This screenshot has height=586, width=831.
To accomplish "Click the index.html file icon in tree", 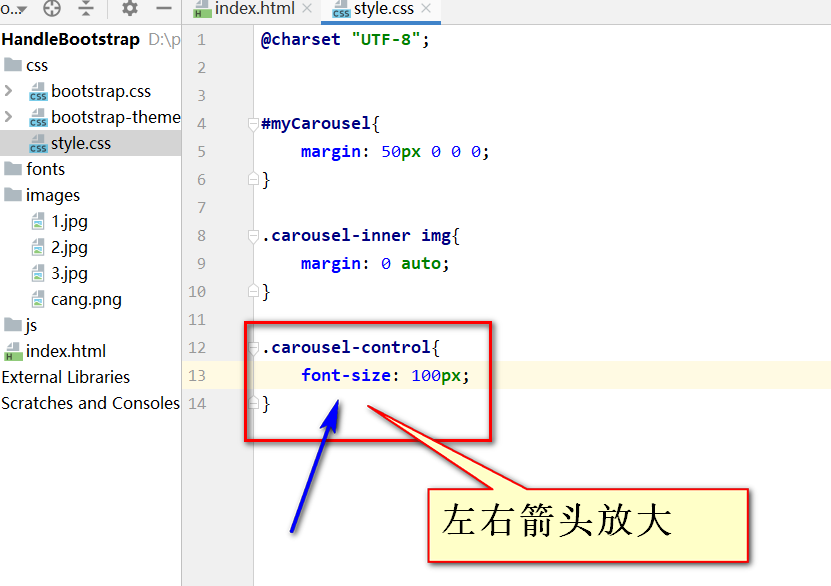I will pos(13,351).
